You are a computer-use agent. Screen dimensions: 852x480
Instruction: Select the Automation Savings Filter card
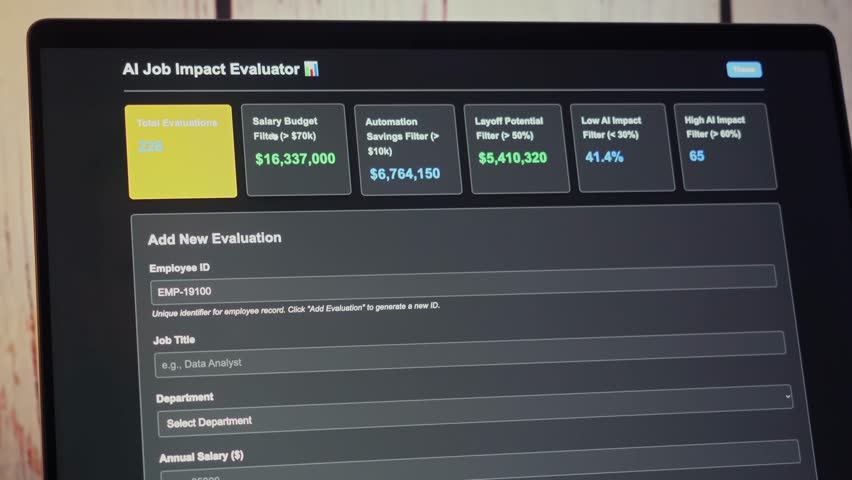click(408, 149)
